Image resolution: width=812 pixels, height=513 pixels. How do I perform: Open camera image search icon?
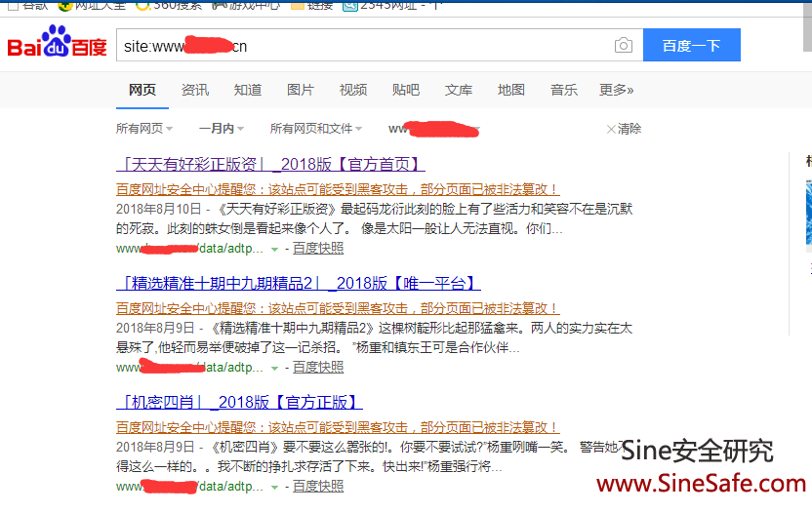click(624, 46)
